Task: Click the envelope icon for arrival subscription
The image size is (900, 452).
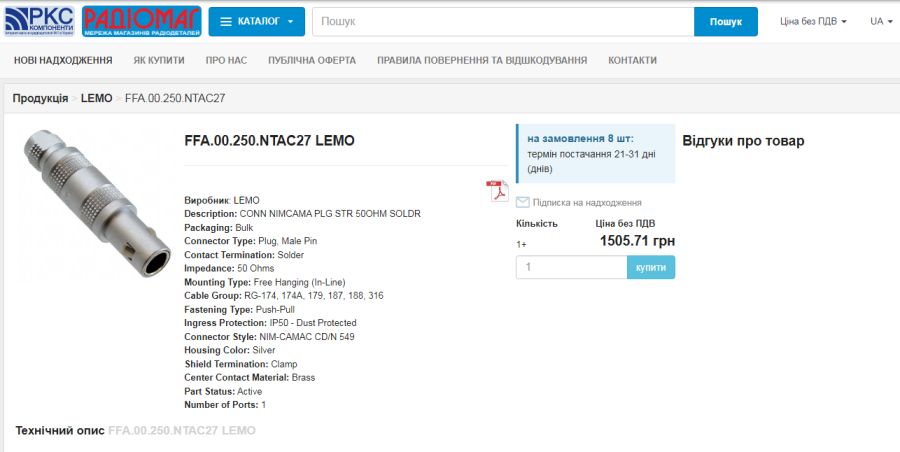Action: coord(522,202)
